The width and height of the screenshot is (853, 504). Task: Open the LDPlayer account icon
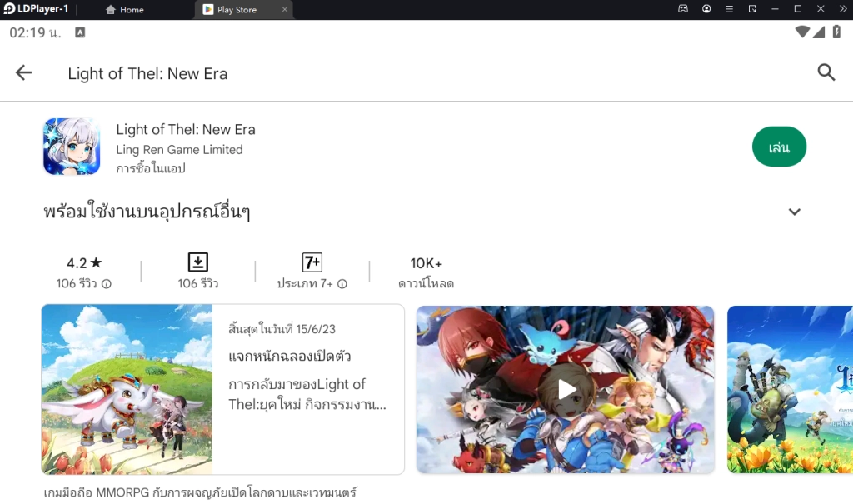click(x=707, y=8)
